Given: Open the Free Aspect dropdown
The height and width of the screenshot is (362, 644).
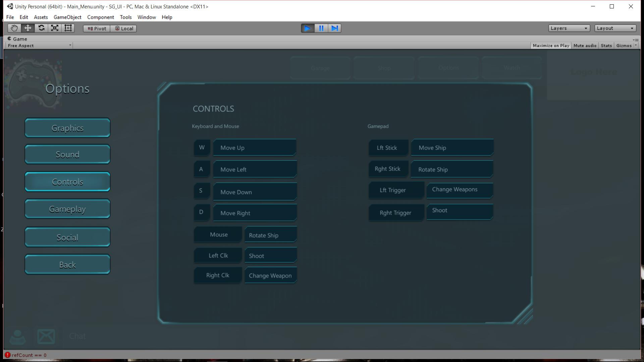Looking at the screenshot, I should (x=39, y=46).
